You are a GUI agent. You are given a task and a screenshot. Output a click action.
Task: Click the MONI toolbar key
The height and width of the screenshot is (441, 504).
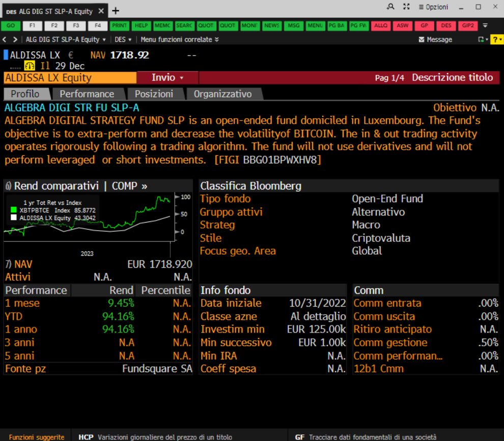point(249,25)
